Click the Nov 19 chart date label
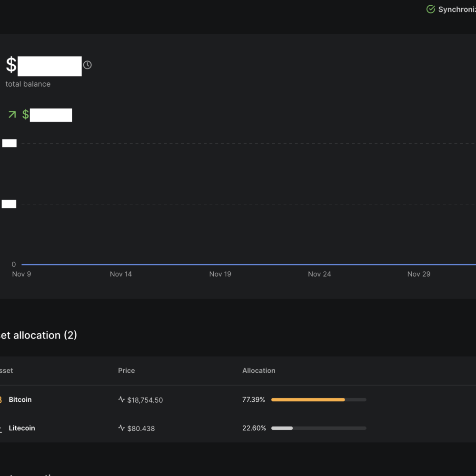 coord(220,274)
